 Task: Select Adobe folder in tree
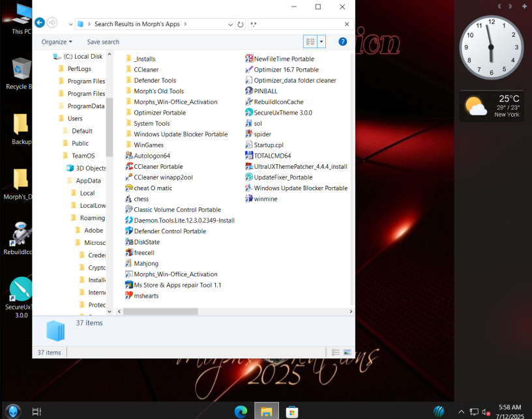(89, 230)
